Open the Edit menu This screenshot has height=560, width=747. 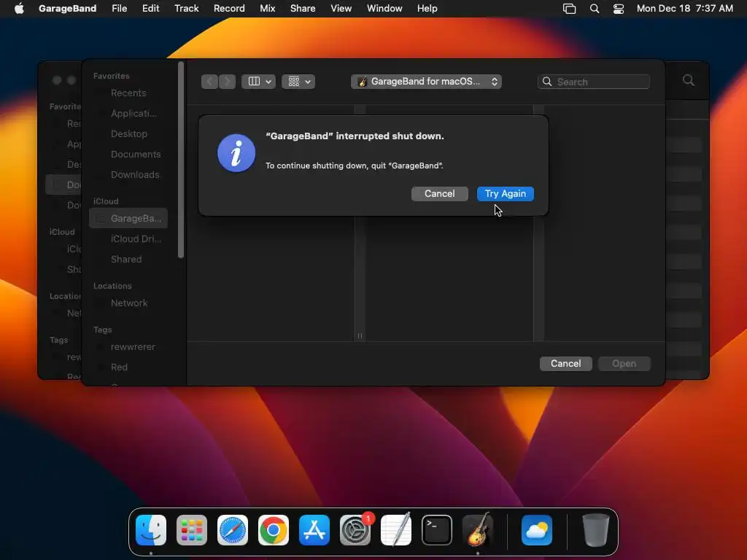pyautogui.click(x=150, y=9)
